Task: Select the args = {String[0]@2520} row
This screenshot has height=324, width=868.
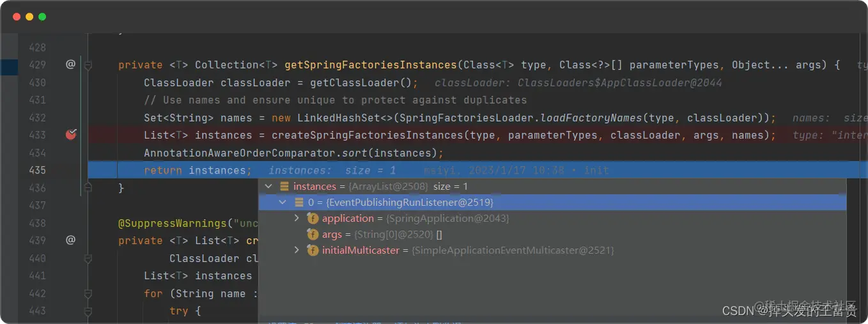Action: pos(552,235)
